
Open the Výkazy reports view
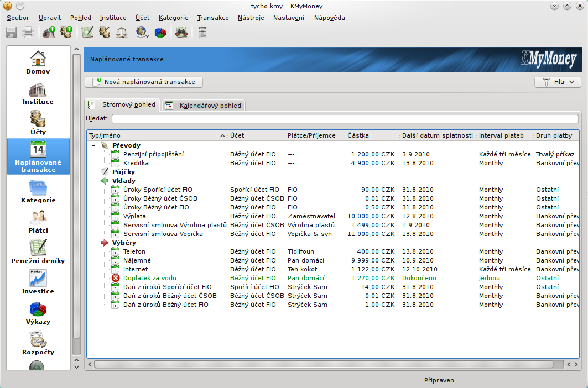coord(38,313)
